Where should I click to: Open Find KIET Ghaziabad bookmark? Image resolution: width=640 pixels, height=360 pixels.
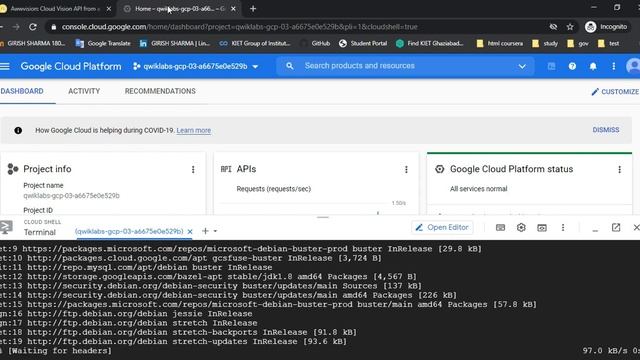430,43
